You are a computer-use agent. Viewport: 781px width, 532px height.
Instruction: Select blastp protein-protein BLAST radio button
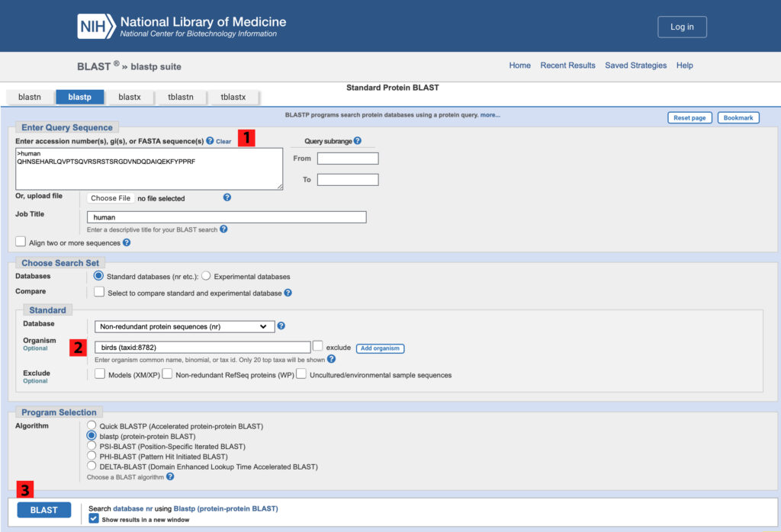point(92,435)
